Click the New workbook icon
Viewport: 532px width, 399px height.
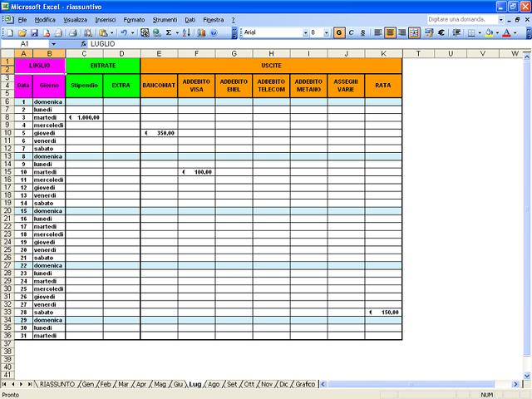click(7, 32)
